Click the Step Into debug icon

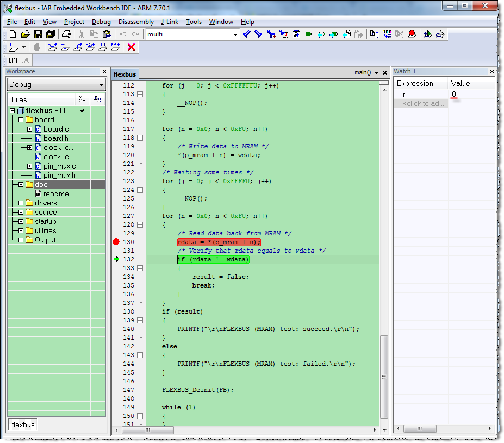point(65,47)
